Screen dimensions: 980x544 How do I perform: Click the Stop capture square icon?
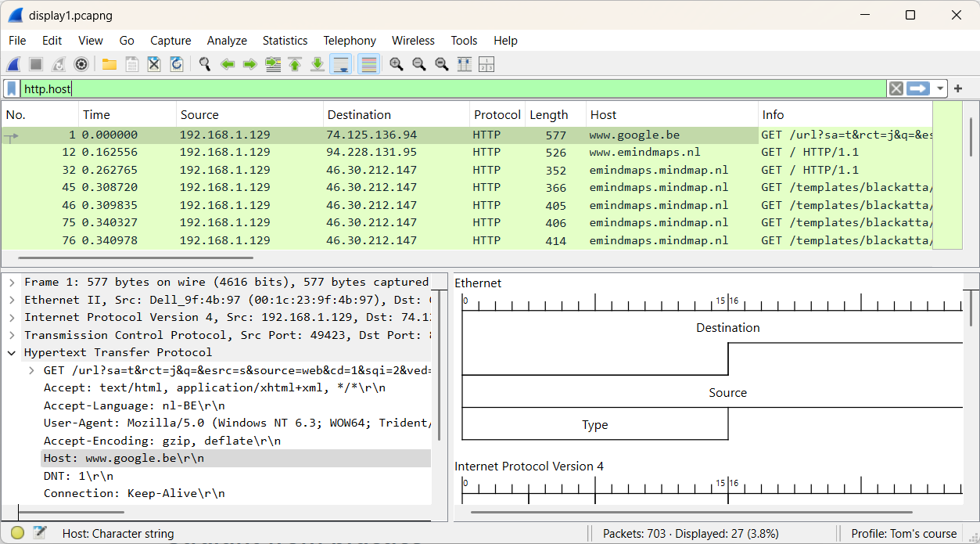pos(36,64)
